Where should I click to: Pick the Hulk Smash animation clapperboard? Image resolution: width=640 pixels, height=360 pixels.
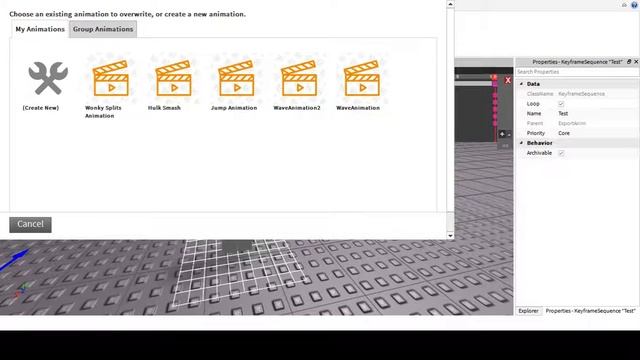[173, 78]
